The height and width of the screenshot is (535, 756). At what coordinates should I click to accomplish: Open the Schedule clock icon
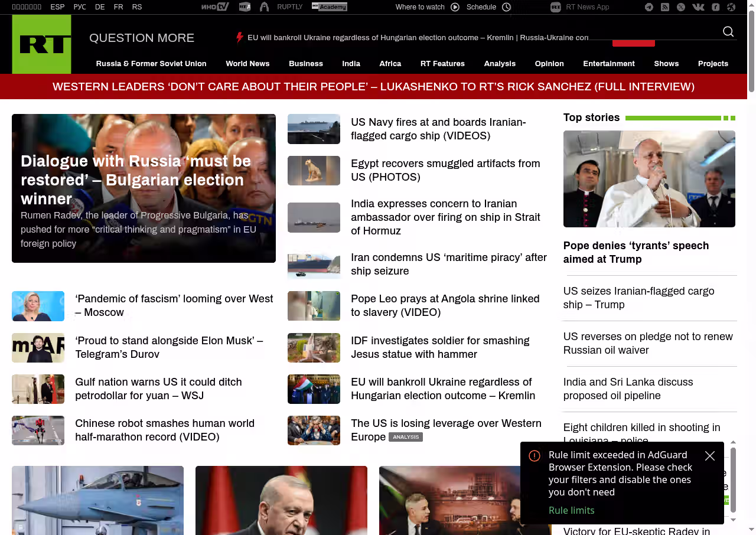(x=506, y=7)
